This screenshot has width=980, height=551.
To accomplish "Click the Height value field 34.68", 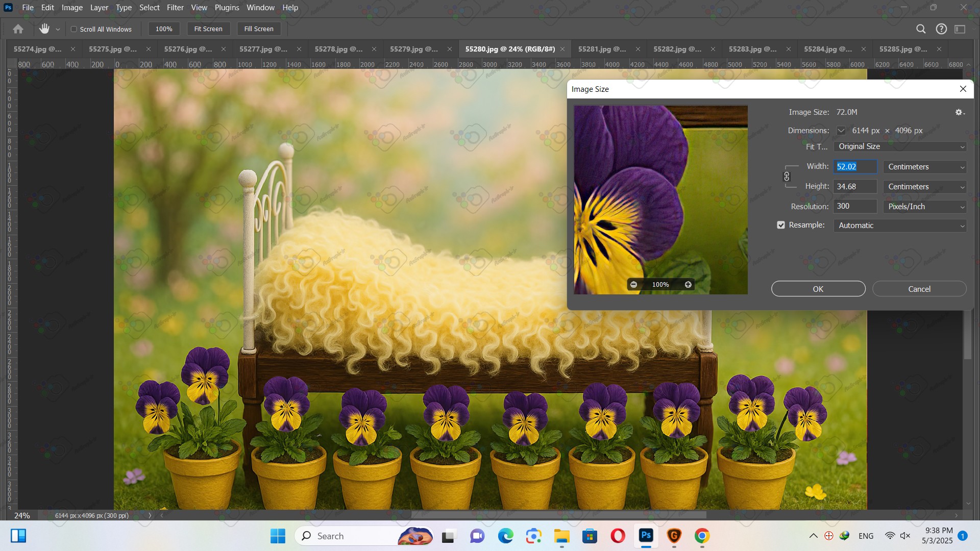I will click(855, 187).
